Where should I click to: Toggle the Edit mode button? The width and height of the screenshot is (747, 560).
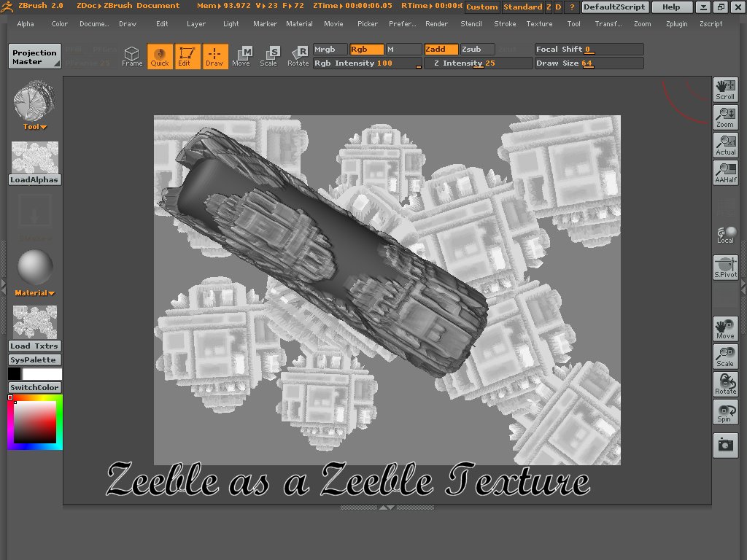click(x=187, y=57)
